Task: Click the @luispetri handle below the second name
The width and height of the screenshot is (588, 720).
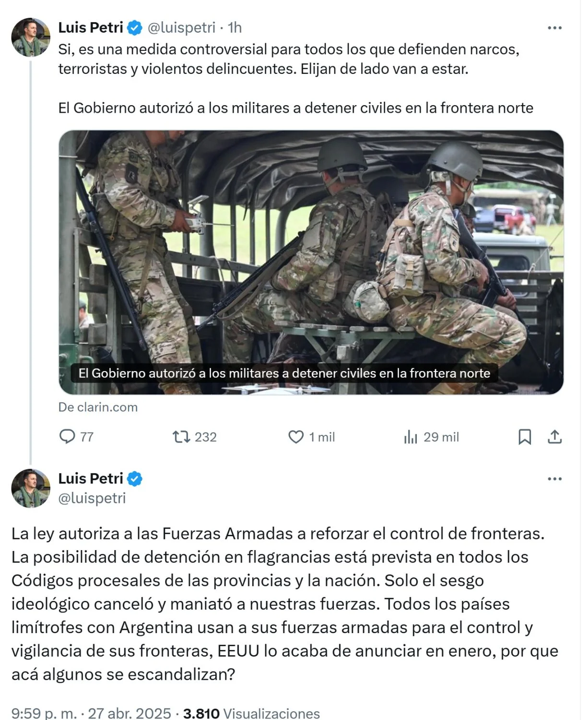Action: [92, 498]
